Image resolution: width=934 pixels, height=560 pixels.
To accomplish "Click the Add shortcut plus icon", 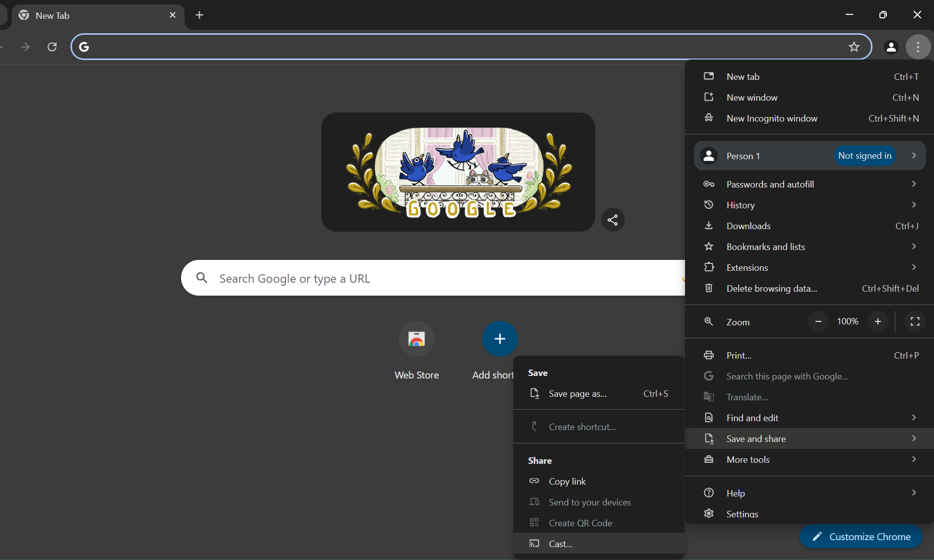I will pos(500,339).
